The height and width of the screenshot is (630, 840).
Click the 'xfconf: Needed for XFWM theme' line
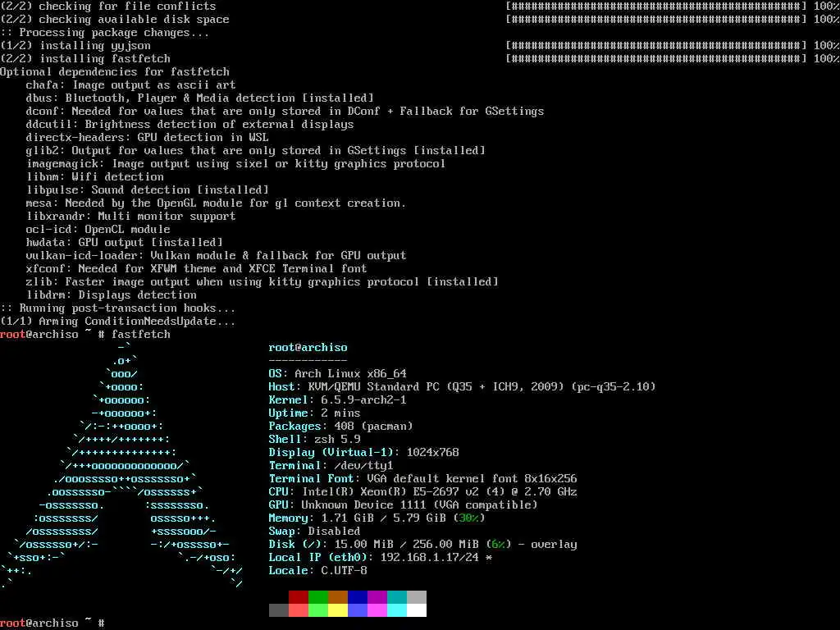point(197,268)
